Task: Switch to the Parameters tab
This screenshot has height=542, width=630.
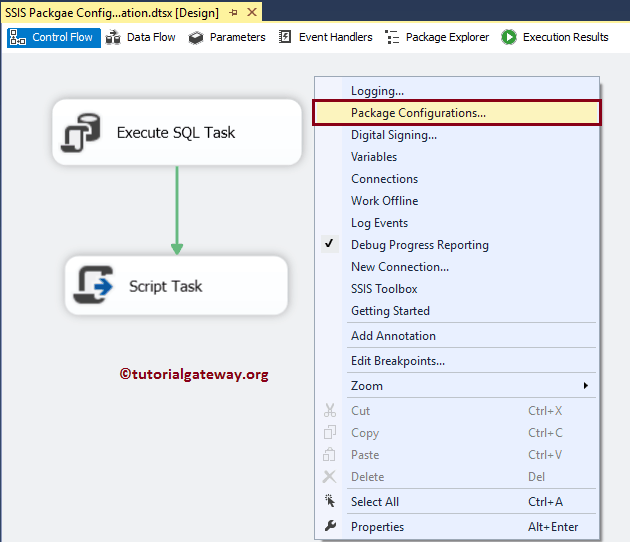Action: [227, 37]
